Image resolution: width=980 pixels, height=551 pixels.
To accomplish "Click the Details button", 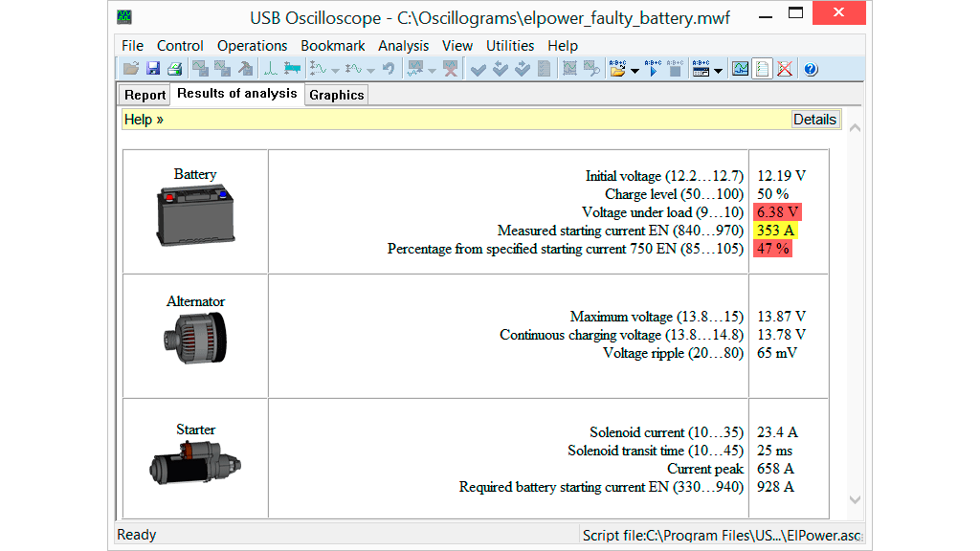I will coord(814,120).
